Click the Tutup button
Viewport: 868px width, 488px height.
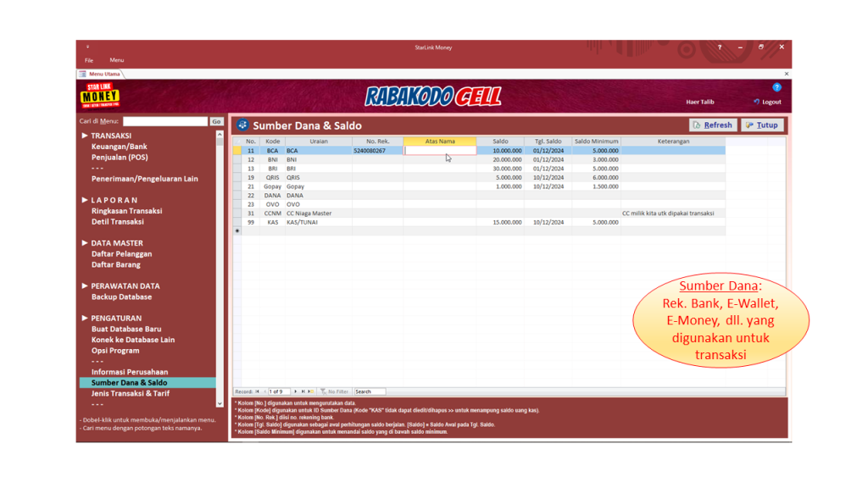click(762, 125)
